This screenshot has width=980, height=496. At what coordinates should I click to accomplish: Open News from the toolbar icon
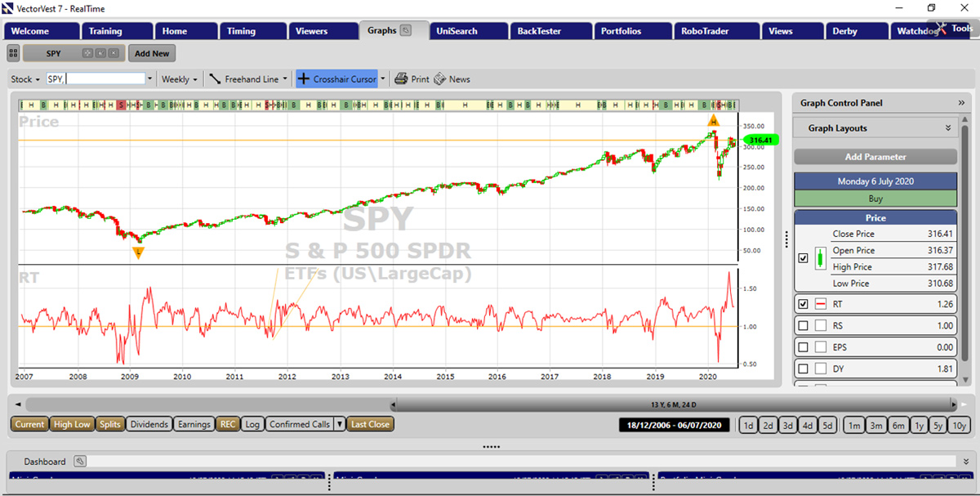click(440, 79)
